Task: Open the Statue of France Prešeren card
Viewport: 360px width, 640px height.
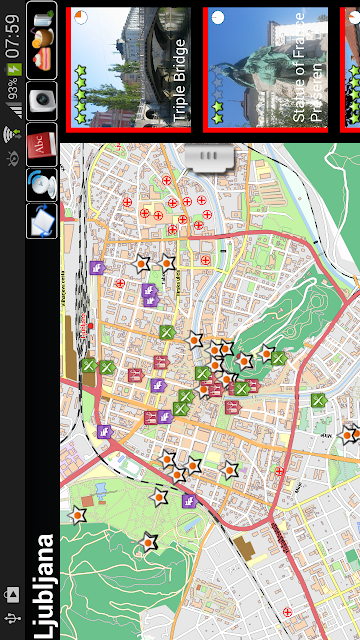Action: [265, 70]
